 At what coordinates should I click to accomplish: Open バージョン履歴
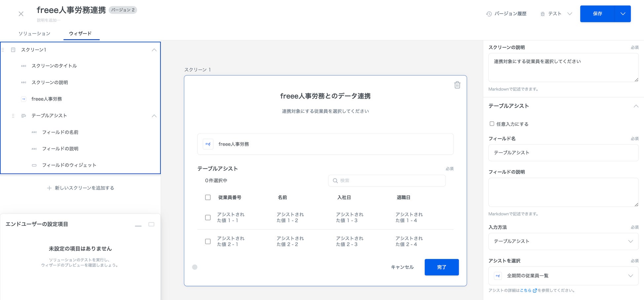[x=506, y=14]
